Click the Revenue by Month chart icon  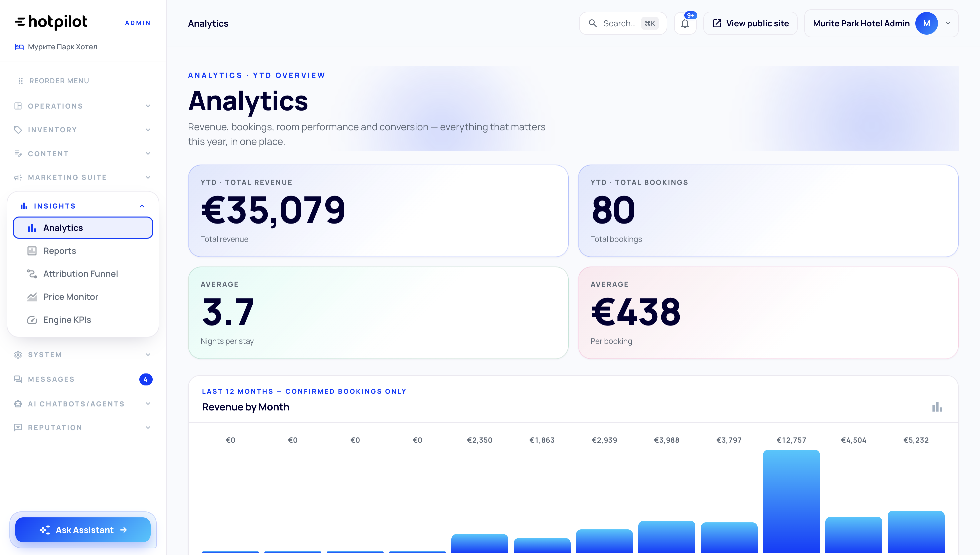pos(937,407)
